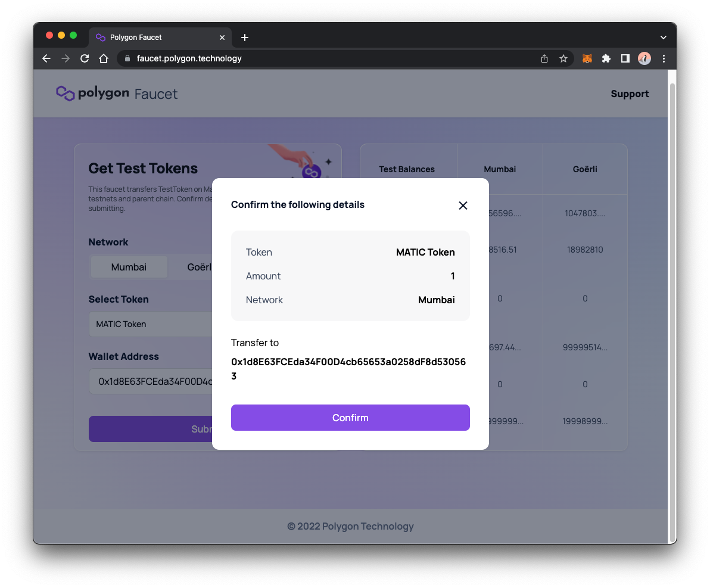Click the site lock icon
Screen dimensions: 710x588
coord(127,58)
